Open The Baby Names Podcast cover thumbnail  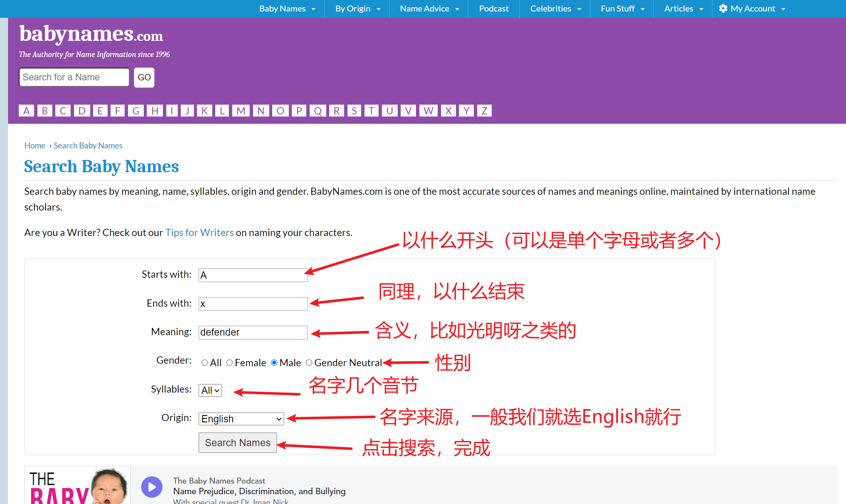(77, 485)
